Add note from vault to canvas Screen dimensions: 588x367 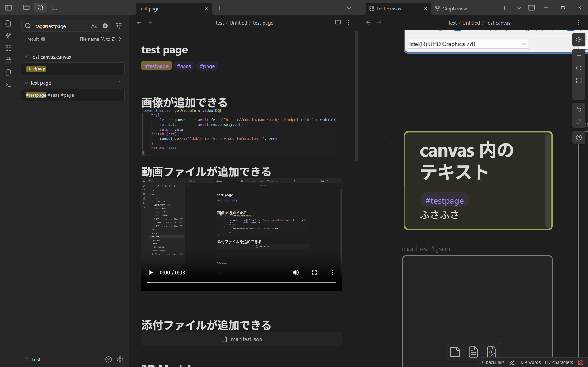(x=473, y=352)
